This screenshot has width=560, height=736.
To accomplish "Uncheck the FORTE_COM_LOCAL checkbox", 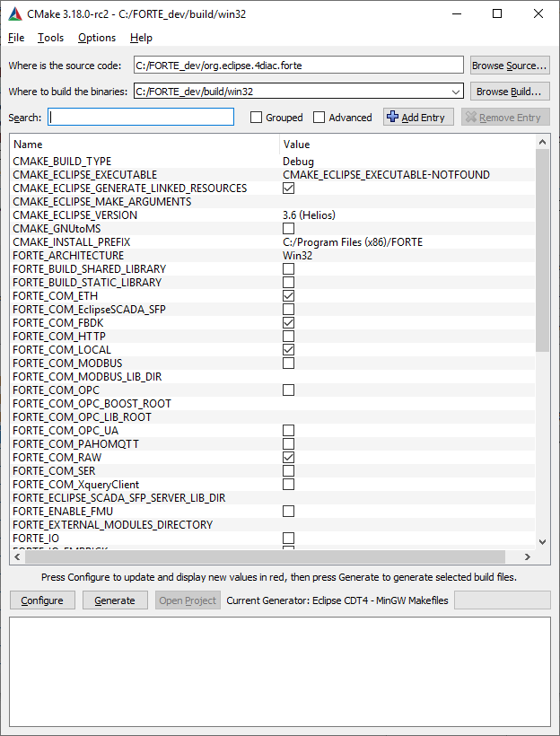I will (x=289, y=350).
